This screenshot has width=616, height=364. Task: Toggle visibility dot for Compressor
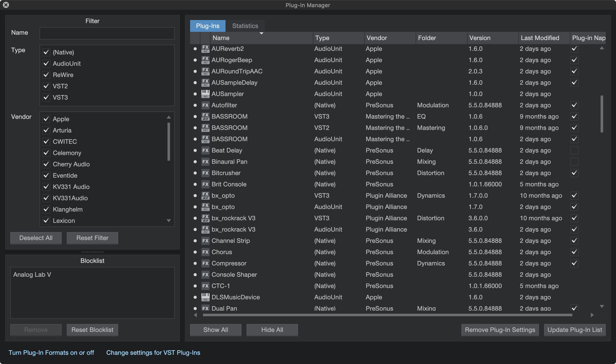point(195,263)
